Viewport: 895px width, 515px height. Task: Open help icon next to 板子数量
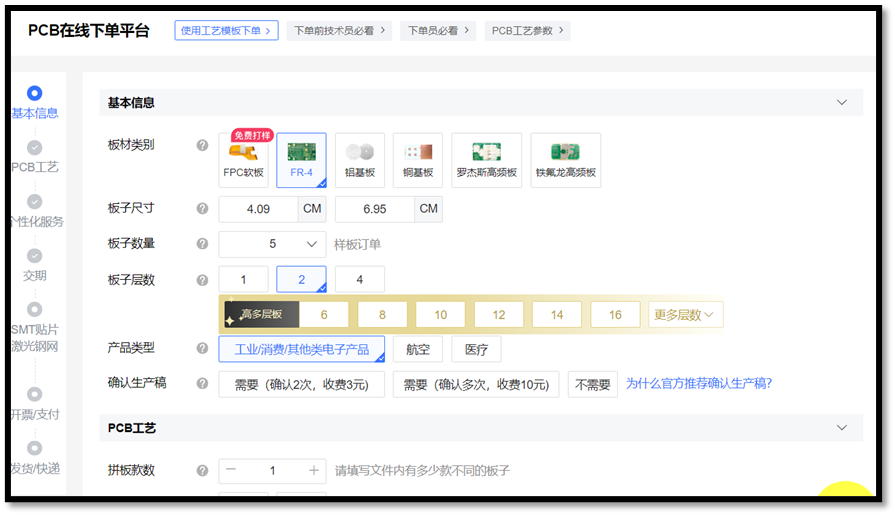[203, 244]
